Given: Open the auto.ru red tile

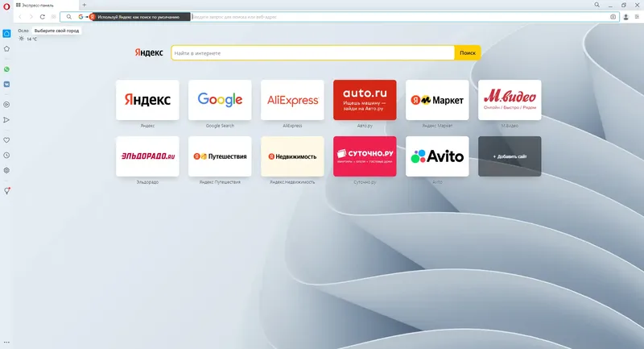Looking at the screenshot, I should (x=365, y=100).
